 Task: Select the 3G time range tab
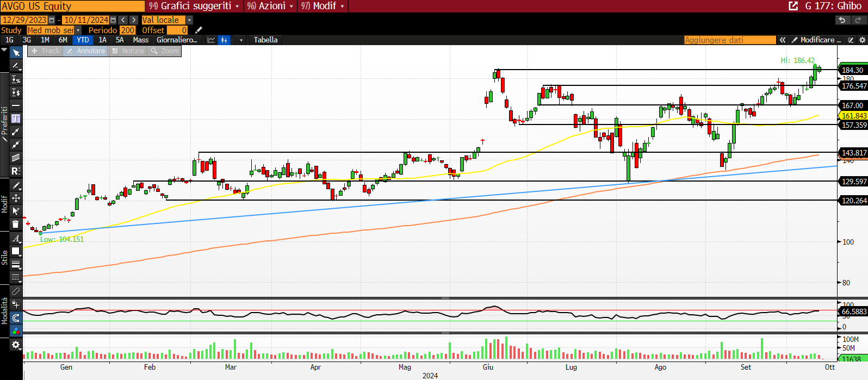tap(27, 40)
